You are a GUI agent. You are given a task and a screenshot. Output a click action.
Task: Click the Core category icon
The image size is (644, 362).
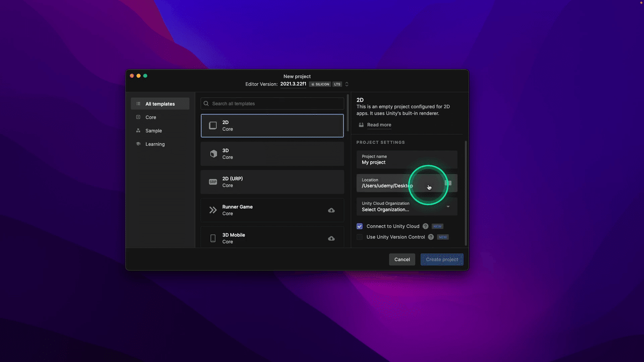pos(138,117)
